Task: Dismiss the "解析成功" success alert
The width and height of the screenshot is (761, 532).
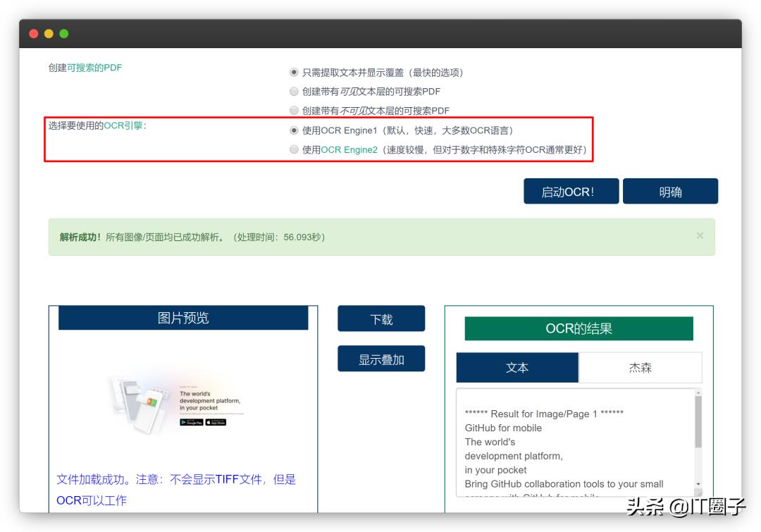Action: point(700,237)
